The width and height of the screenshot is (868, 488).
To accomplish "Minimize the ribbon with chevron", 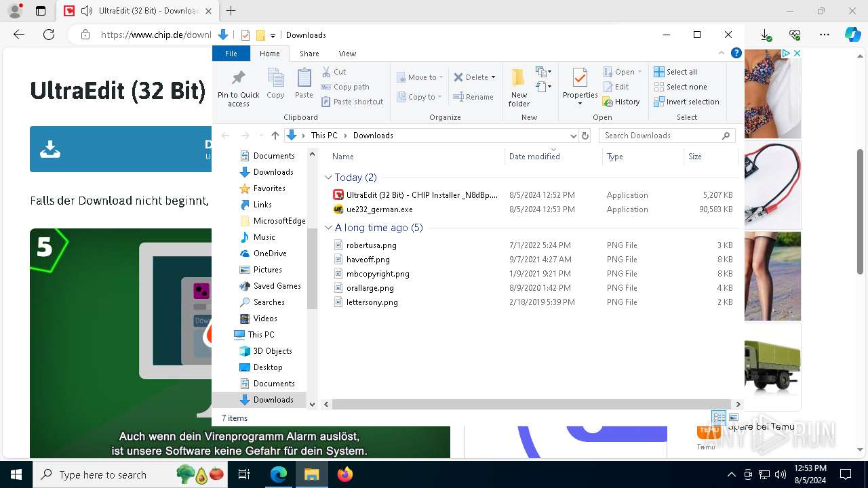I will (722, 54).
